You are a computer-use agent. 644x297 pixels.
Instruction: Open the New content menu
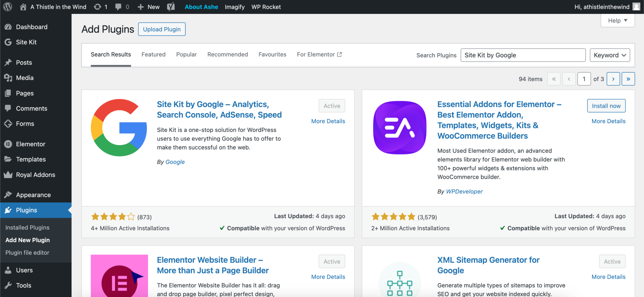pos(148,7)
